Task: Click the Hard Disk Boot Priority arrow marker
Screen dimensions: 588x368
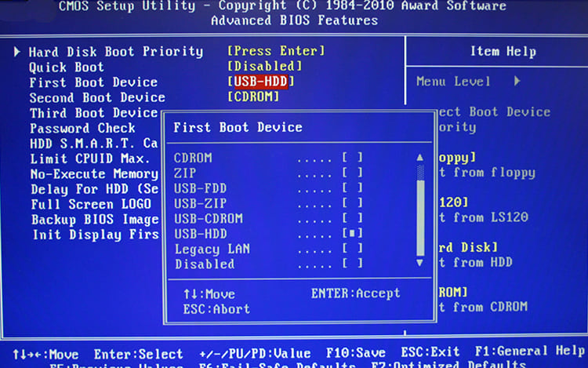Action: pos(17,51)
